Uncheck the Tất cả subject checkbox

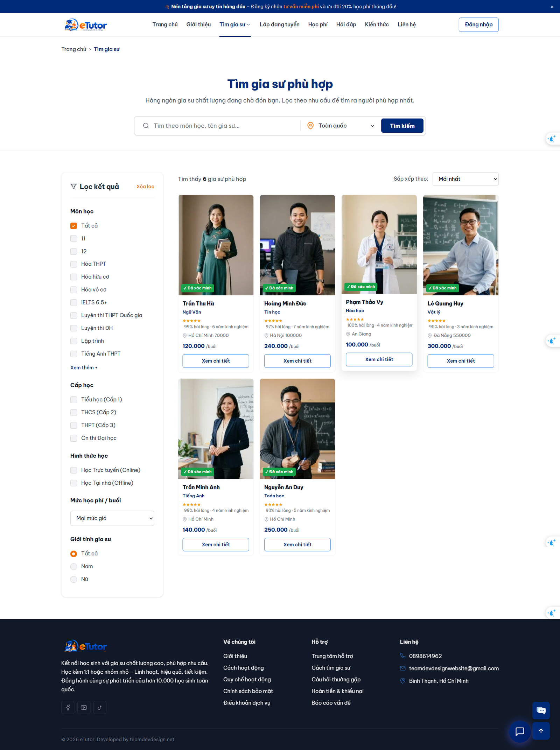pyautogui.click(x=73, y=226)
